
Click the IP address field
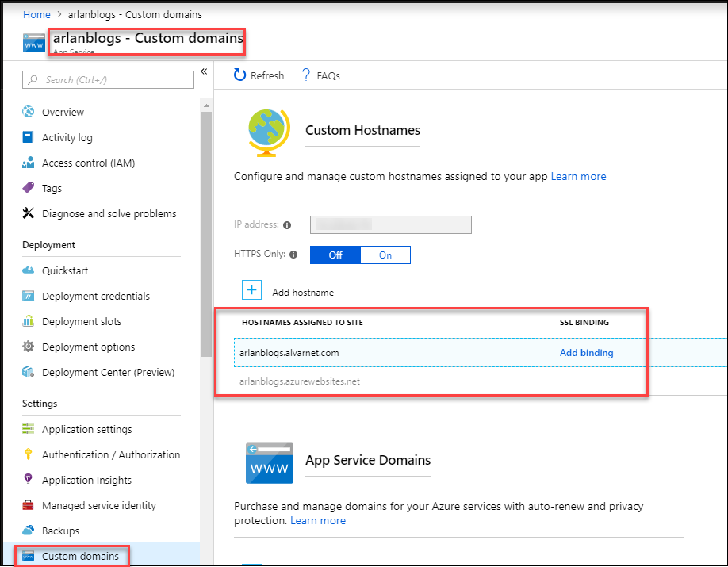391,224
